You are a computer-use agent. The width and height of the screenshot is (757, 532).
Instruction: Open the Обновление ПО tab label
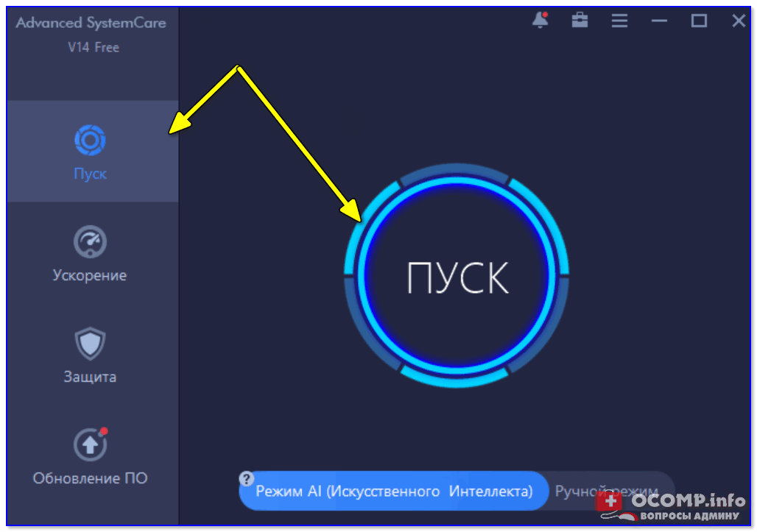tap(91, 478)
